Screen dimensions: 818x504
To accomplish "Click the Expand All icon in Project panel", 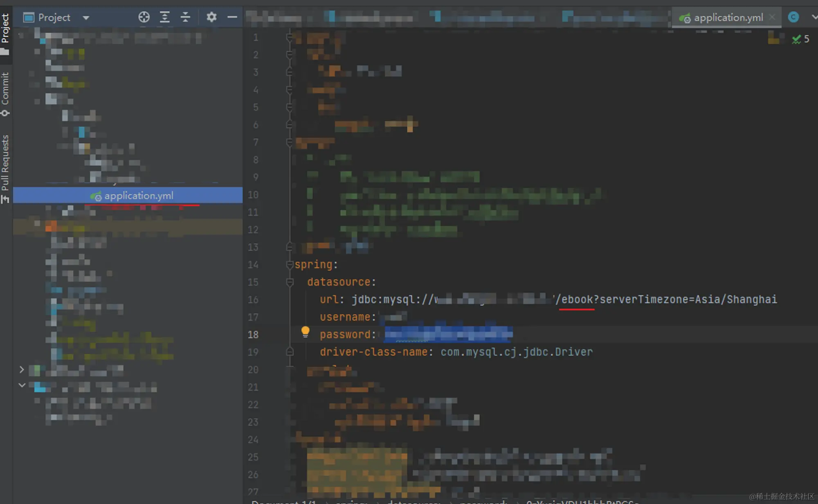I will coord(164,17).
